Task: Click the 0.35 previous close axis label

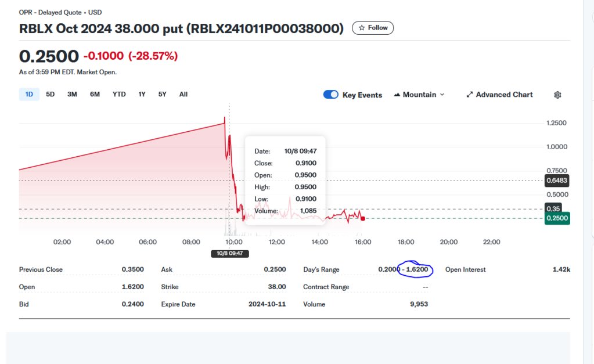Action: pos(553,208)
